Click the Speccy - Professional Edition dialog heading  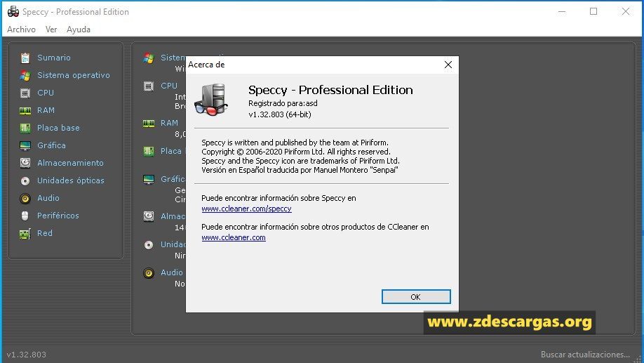(x=330, y=90)
